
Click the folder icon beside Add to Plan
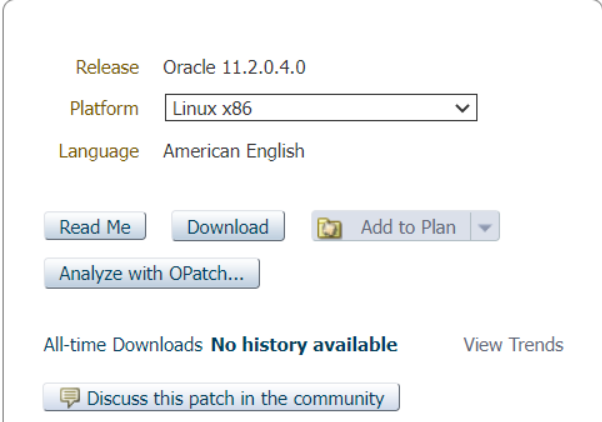(331, 228)
